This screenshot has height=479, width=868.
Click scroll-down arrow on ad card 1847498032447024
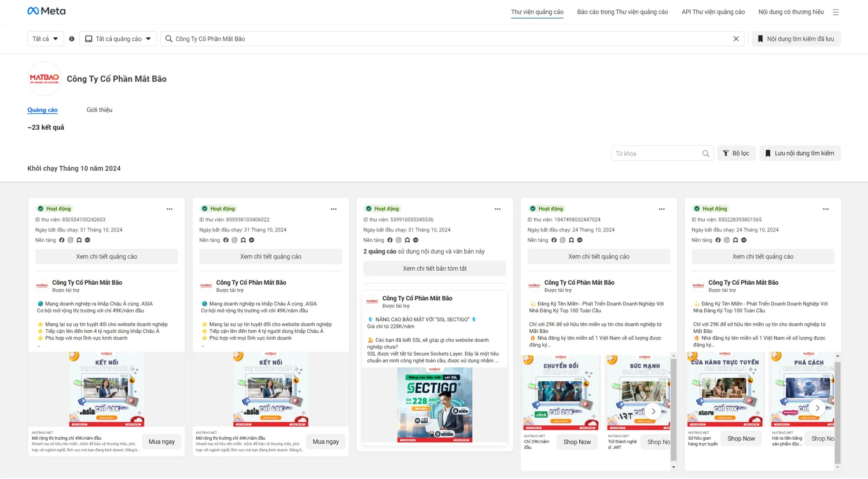point(674,467)
